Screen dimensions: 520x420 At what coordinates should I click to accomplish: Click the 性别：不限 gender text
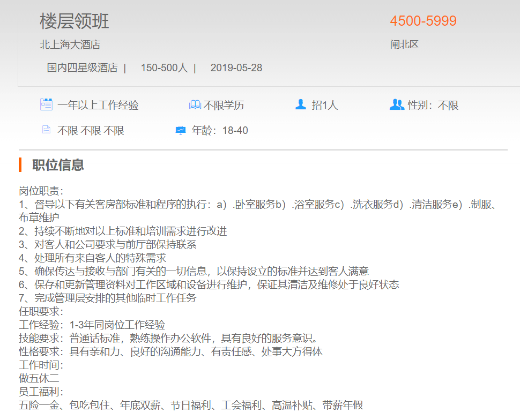(x=433, y=106)
